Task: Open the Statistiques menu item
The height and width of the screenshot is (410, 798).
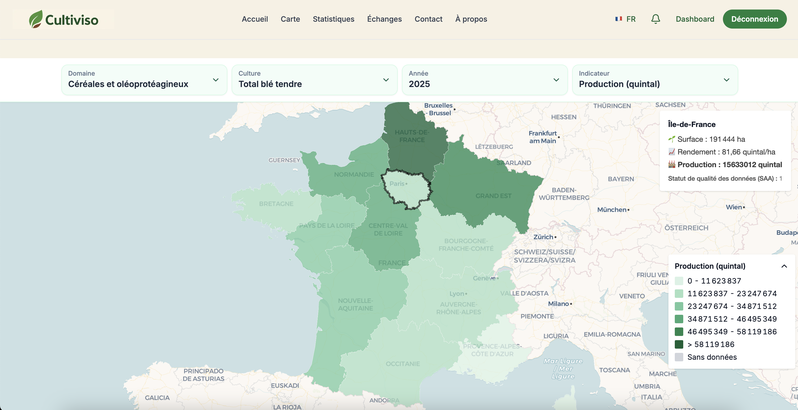Action: (333, 19)
